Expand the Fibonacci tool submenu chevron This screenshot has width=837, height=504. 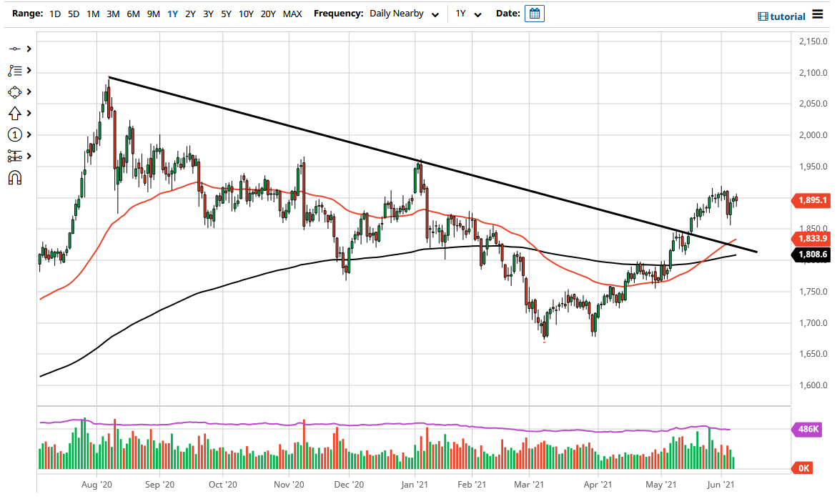29,156
